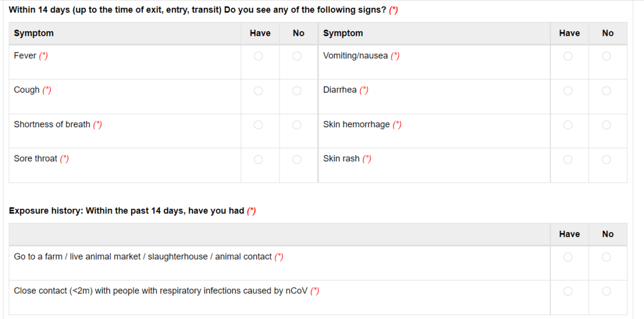644x319 pixels.
Task: Mark 'Have' for Cough
Action: coord(258,90)
